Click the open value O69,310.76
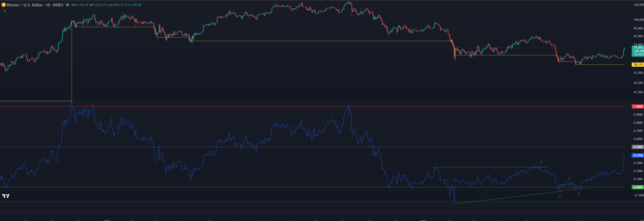The height and width of the screenshot is (221, 644). click(x=80, y=5)
